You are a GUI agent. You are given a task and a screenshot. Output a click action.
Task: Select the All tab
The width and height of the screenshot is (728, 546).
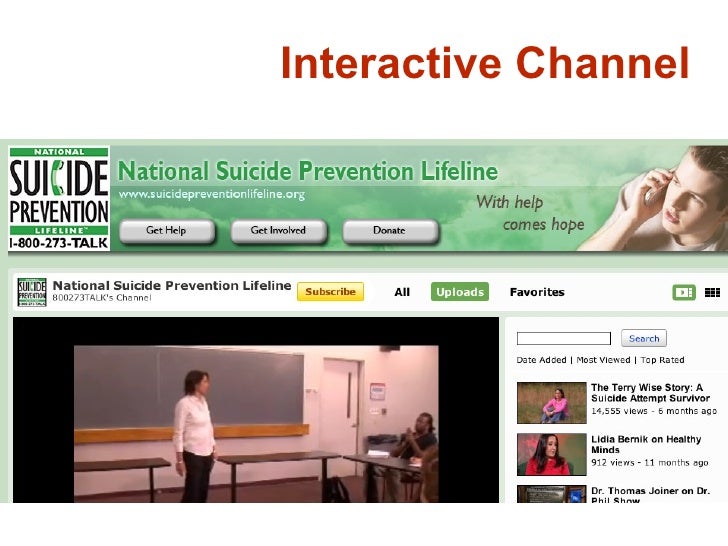402,292
